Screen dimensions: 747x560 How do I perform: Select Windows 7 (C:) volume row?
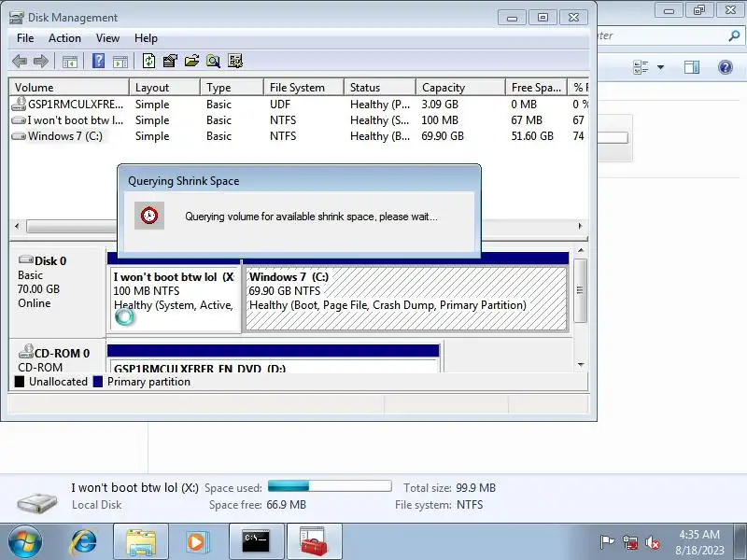[x=299, y=136]
